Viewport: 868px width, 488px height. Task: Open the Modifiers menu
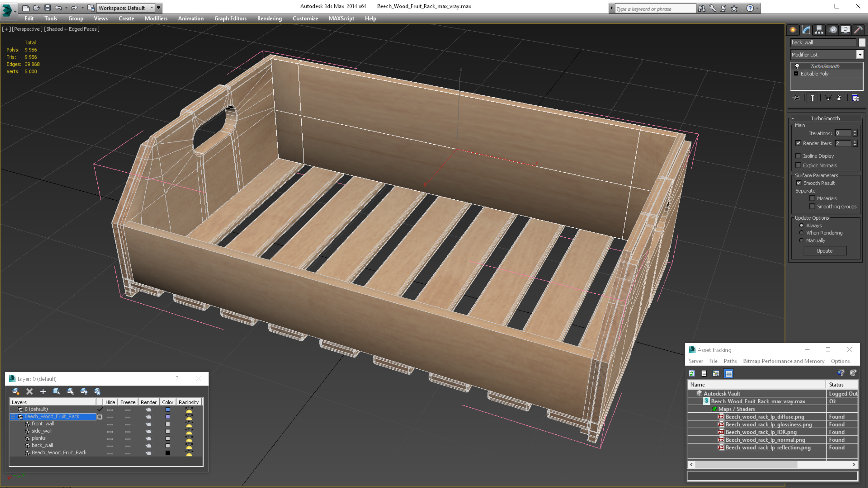tap(156, 18)
